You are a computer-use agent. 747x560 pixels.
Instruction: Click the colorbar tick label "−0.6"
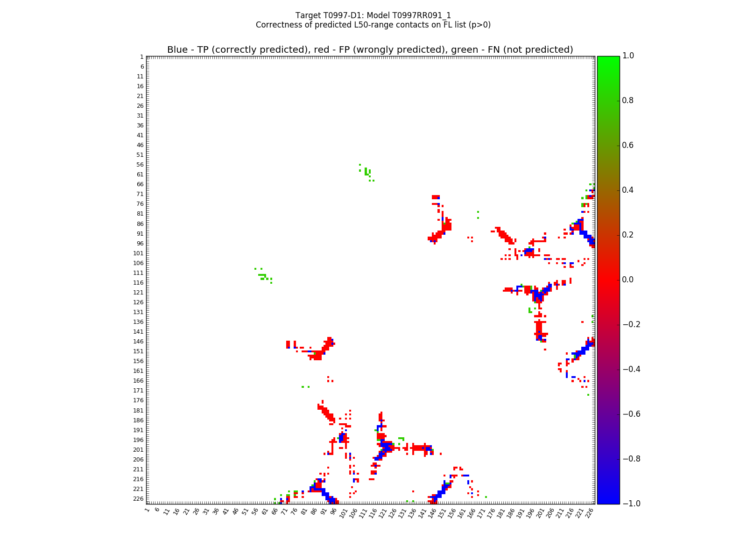[630, 414]
